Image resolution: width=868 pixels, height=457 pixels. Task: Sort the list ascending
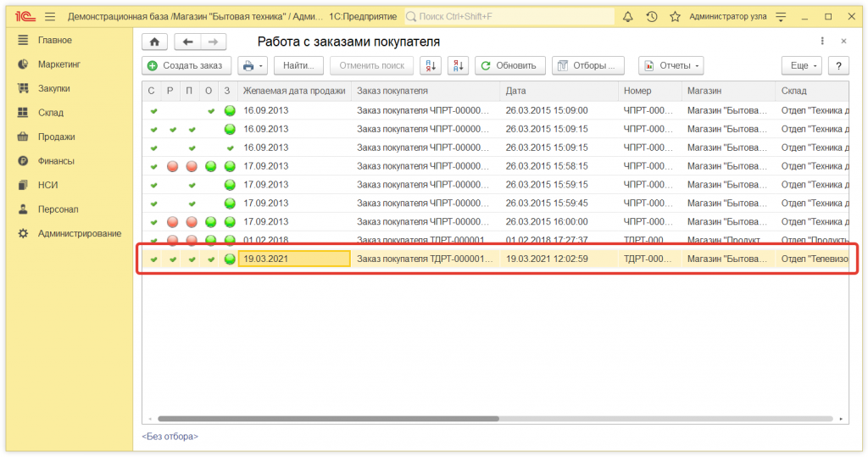coord(431,65)
